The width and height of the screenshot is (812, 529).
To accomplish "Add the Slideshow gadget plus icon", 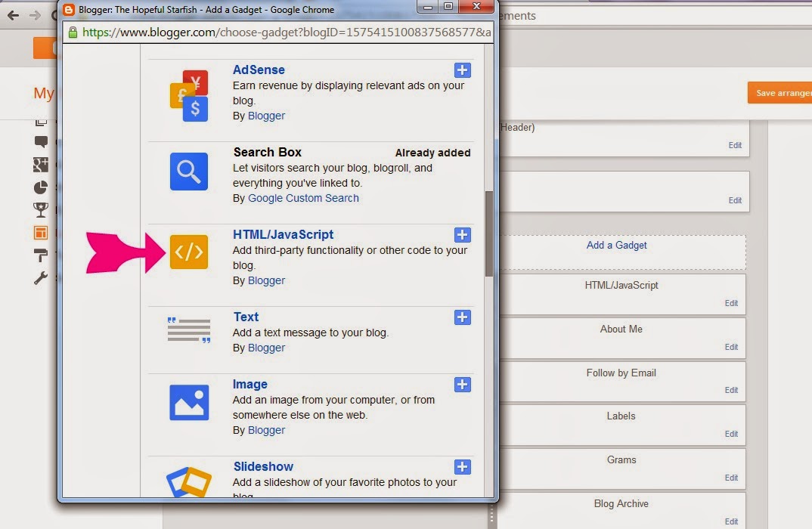I will pos(463,467).
